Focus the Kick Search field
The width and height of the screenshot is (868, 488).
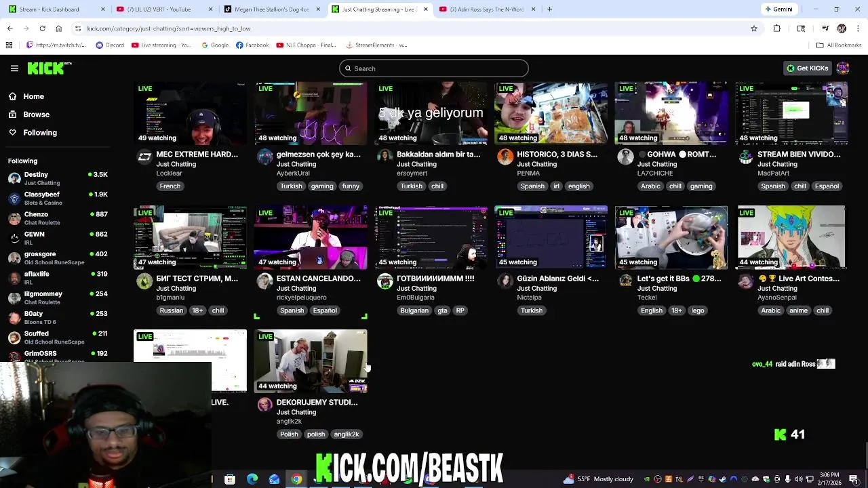pyautogui.click(x=434, y=68)
